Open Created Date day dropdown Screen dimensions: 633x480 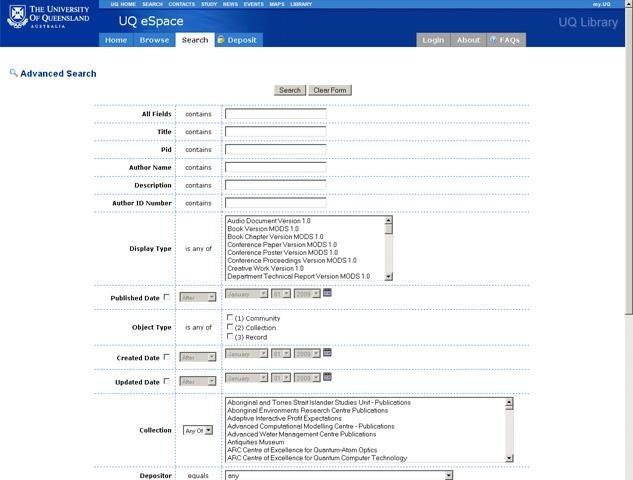[x=281, y=354]
